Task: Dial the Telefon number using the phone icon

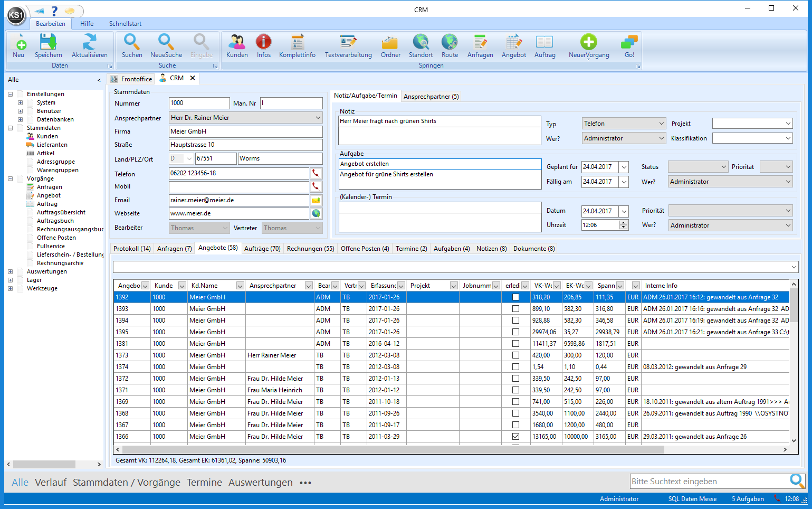Action: point(316,173)
